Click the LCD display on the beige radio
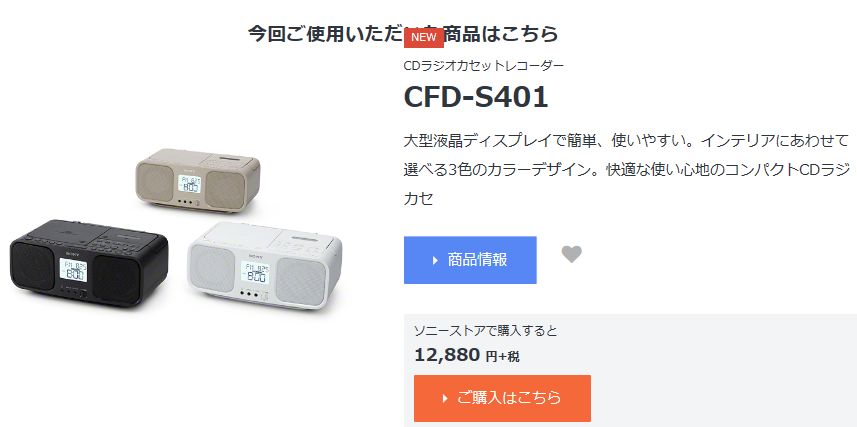The height and width of the screenshot is (427, 857). 189,184
